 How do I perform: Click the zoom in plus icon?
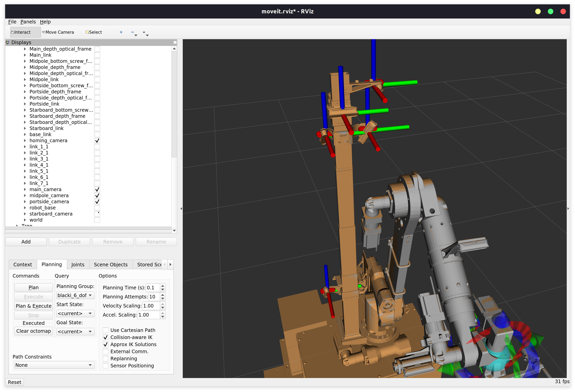[121, 32]
